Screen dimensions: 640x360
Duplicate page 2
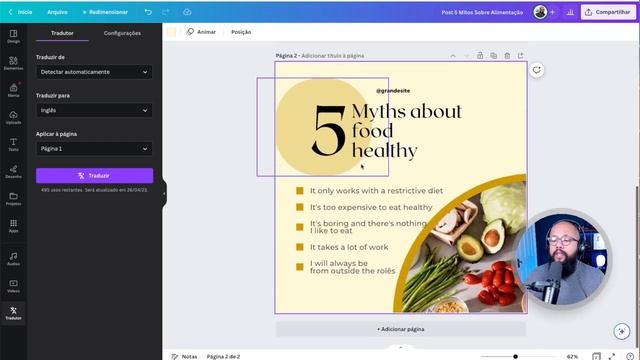pos(493,56)
